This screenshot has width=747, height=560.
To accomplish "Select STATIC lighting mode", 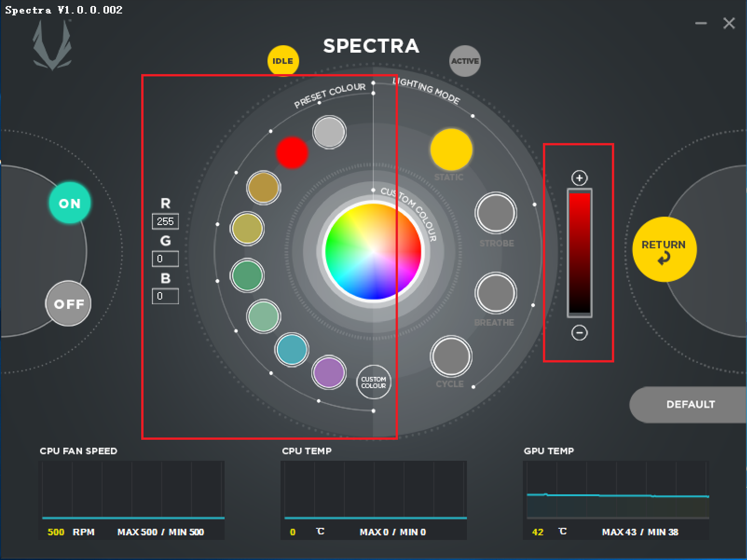I will coord(451,150).
